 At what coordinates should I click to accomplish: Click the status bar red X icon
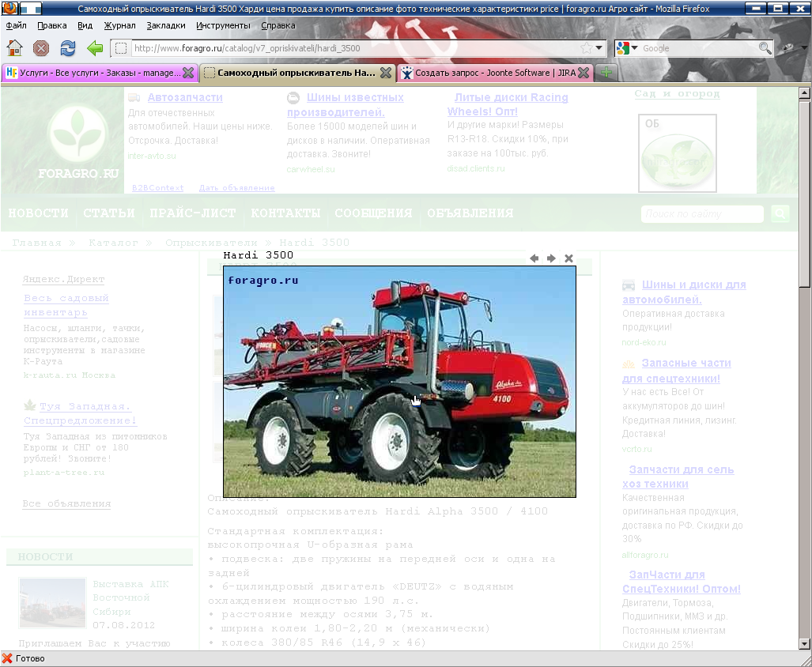pyautogui.click(x=7, y=658)
